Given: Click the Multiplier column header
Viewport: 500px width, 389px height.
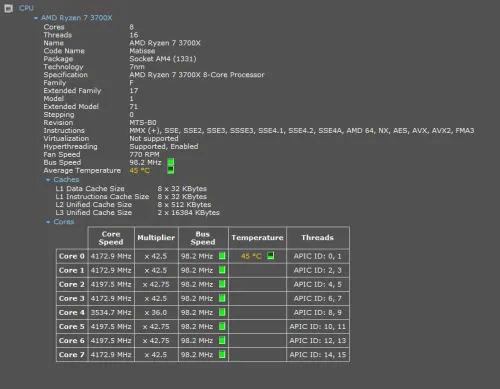Looking at the screenshot, I should coord(156,238).
